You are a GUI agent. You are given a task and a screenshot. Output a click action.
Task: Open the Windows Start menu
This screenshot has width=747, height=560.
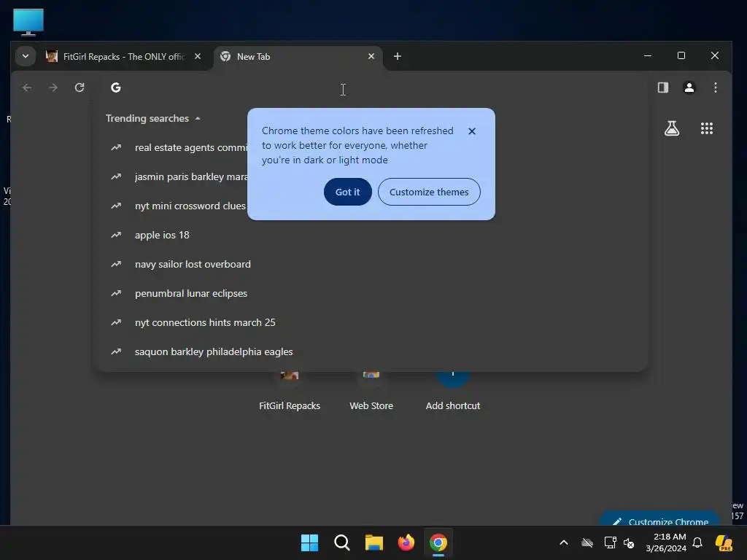[x=309, y=542]
